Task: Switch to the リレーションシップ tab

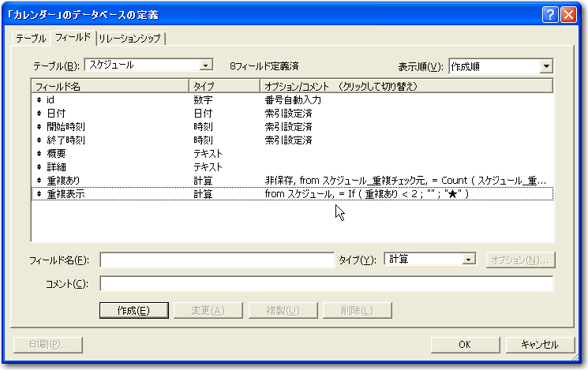Action: (131, 39)
